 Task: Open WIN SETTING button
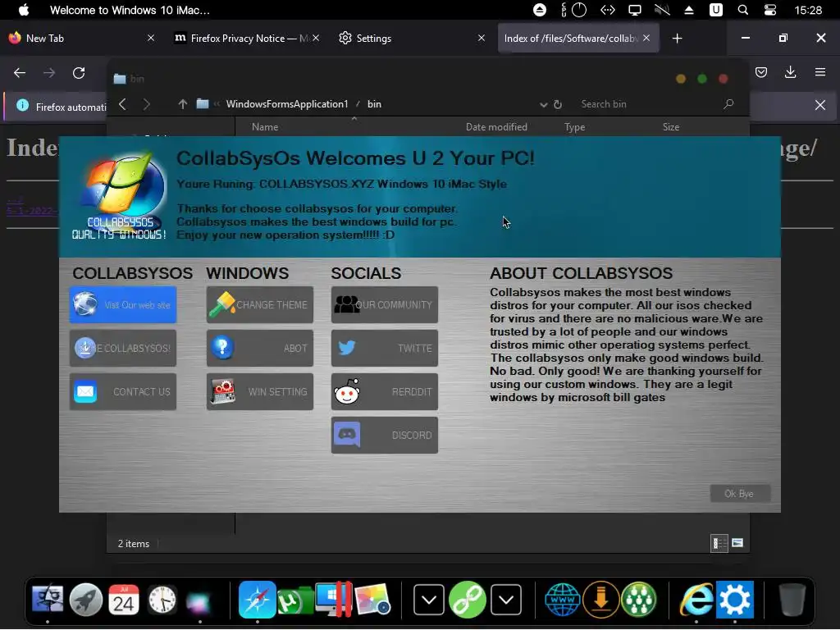pos(260,391)
